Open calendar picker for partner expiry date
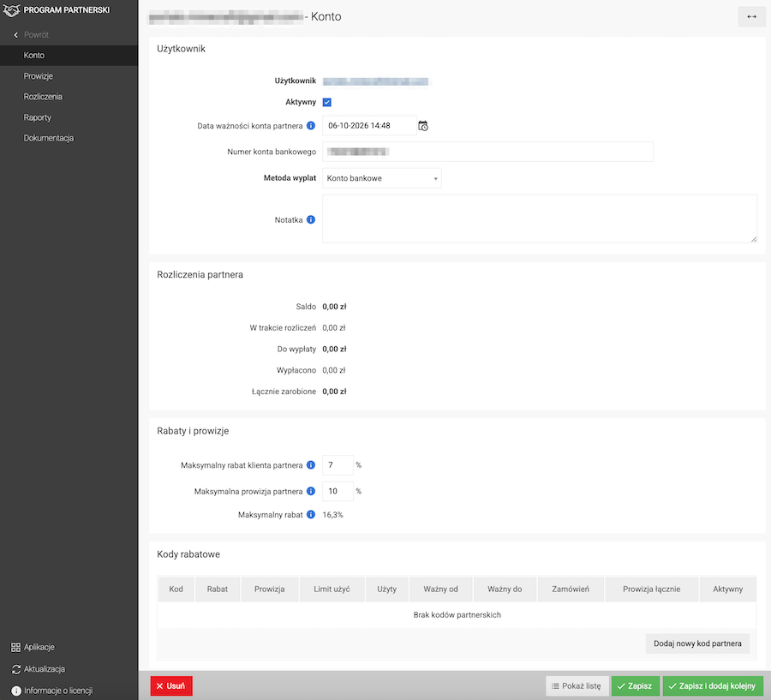 pyautogui.click(x=423, y=126)
